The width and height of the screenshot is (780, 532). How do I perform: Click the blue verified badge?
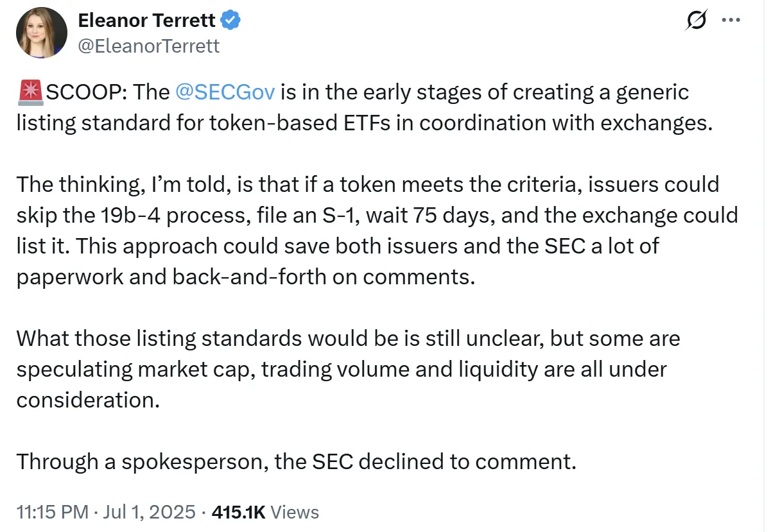tap(230, 21)
